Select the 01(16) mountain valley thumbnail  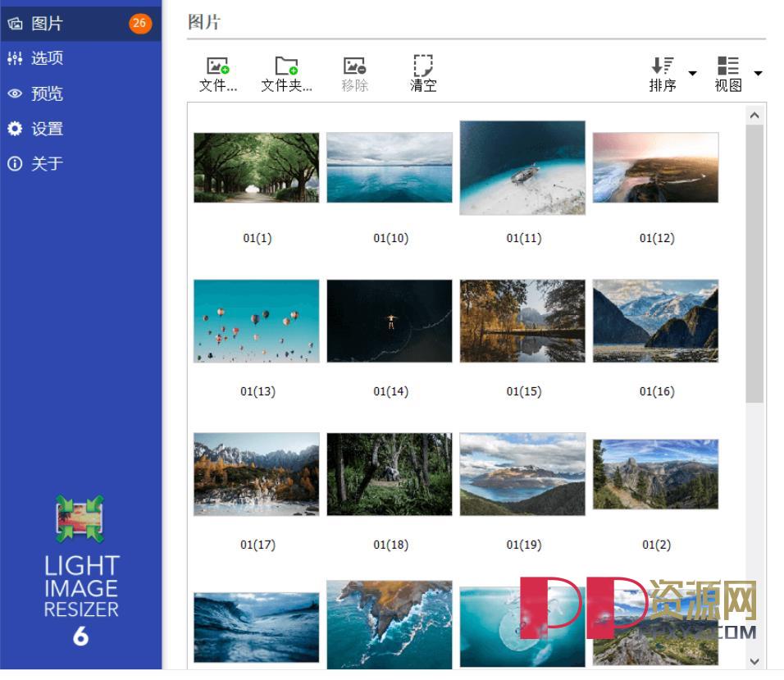point(655,321)
